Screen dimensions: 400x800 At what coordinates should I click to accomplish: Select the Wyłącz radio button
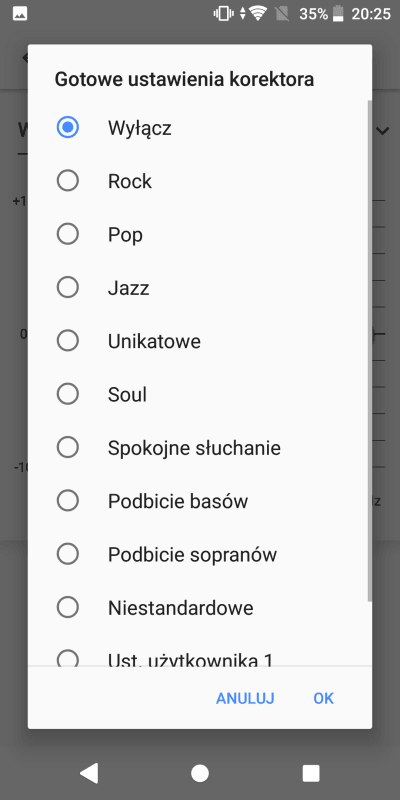[67, 127]
